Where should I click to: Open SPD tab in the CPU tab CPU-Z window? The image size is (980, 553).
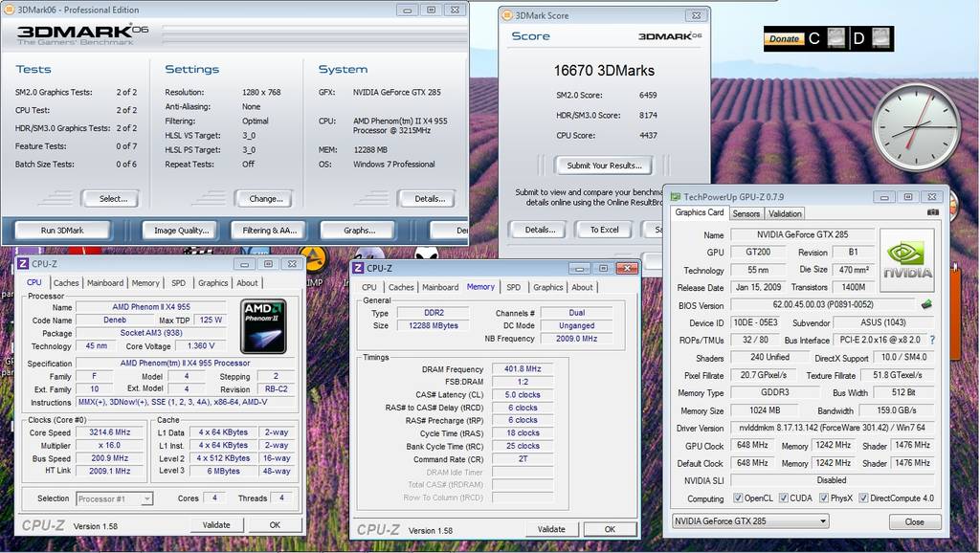[x=178, y=283]
